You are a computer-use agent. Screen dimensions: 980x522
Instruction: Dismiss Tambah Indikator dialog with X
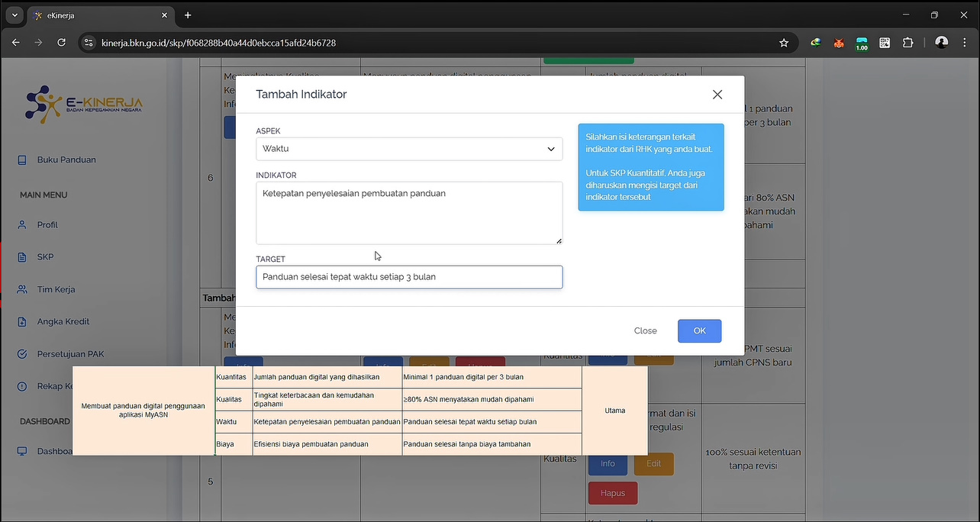[x=717, y=95]
